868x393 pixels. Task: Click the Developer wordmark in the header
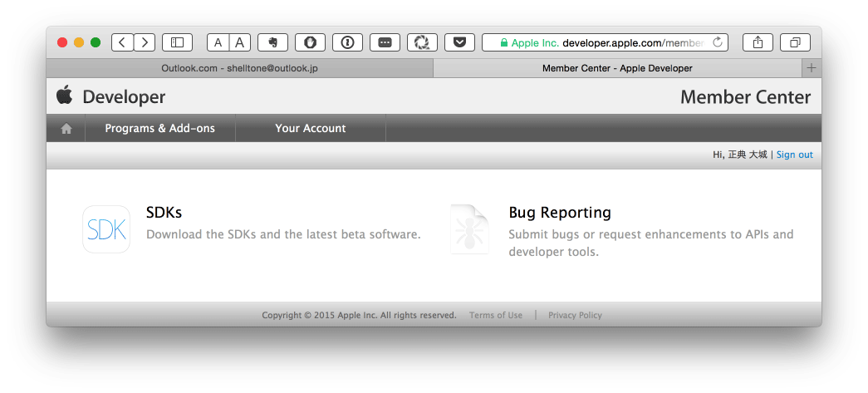click(124, 97)
